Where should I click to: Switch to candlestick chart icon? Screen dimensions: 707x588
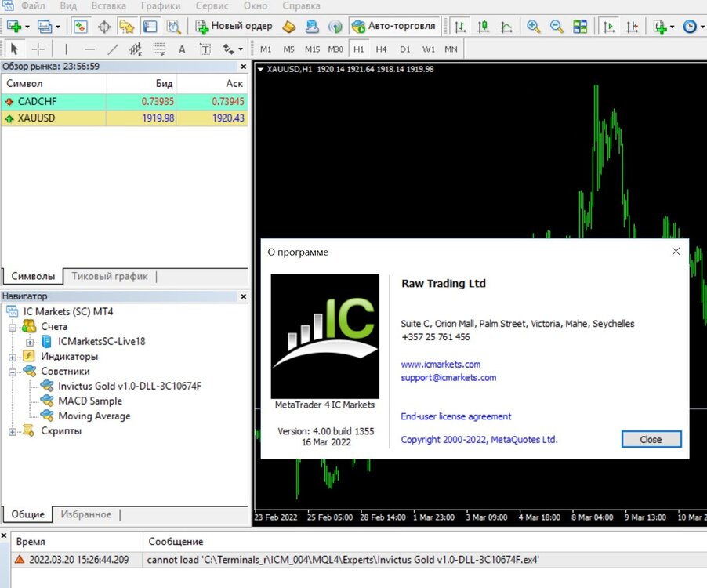coord(483,27)
